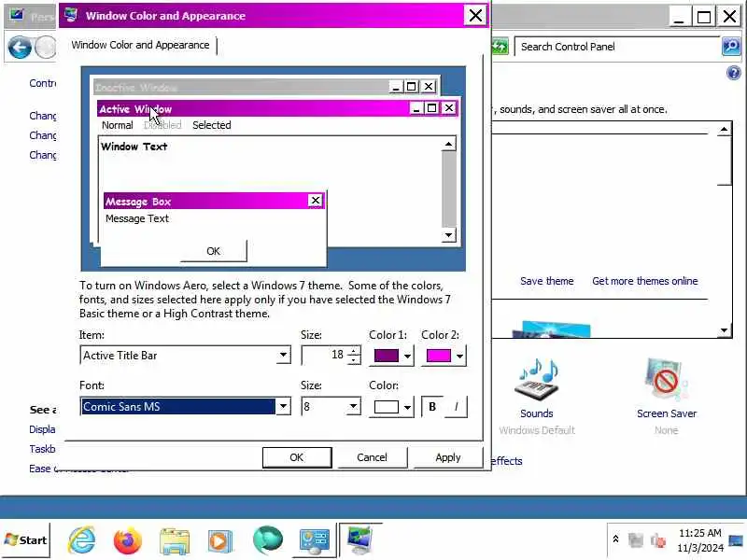Click the Inactive Window minimize icon in preview
Screen dimensions: 747x560
point(395,87)
